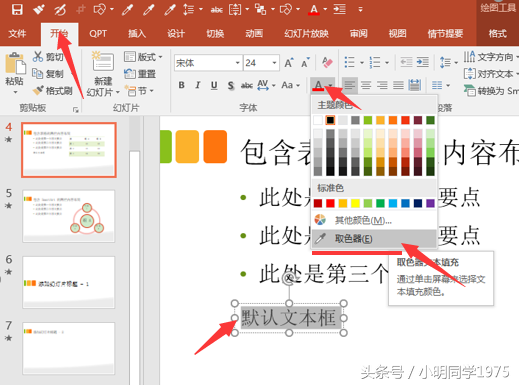519x385 pixels.
Task: Open the font size dropdown showing 24
Action: tap(274, 63)
